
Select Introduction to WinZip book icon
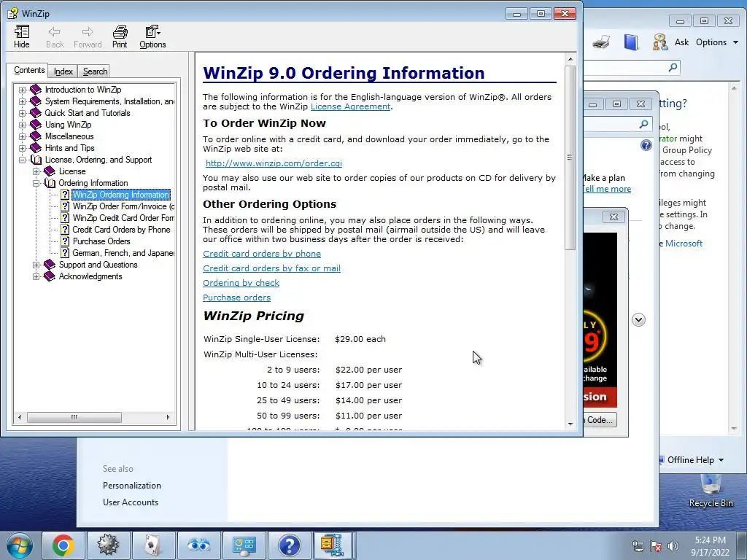click(36, 90)
